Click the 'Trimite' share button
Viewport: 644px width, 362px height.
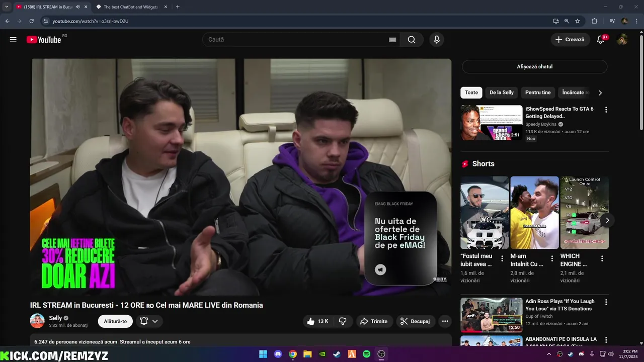point(374,321)
